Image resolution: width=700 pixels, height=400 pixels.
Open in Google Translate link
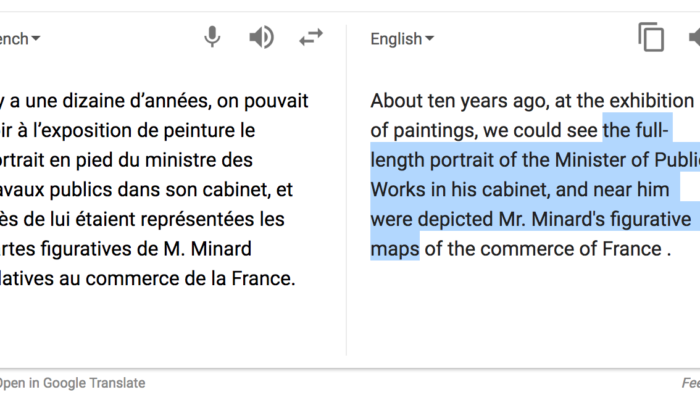[x=72, y=383]
